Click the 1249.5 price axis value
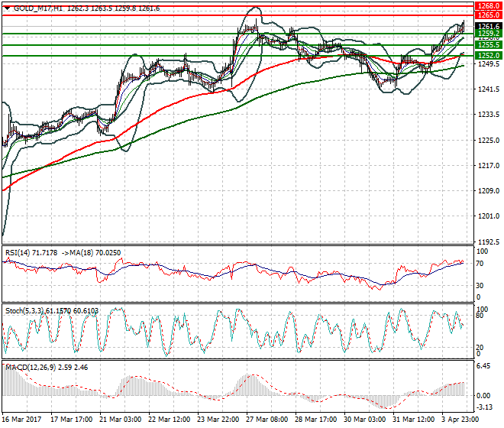 (x=489, y=63)
